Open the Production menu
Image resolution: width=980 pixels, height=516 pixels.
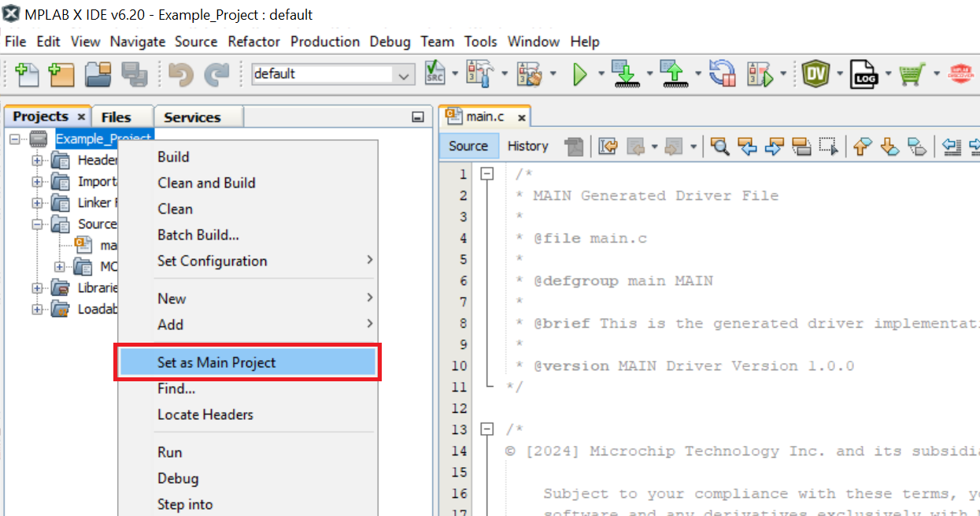[x=325, y=41]
